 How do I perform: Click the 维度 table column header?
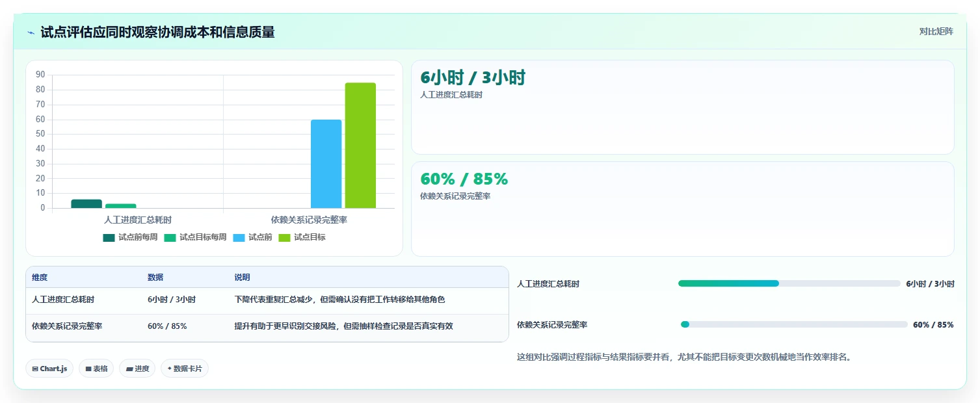[x=40, y=278]
